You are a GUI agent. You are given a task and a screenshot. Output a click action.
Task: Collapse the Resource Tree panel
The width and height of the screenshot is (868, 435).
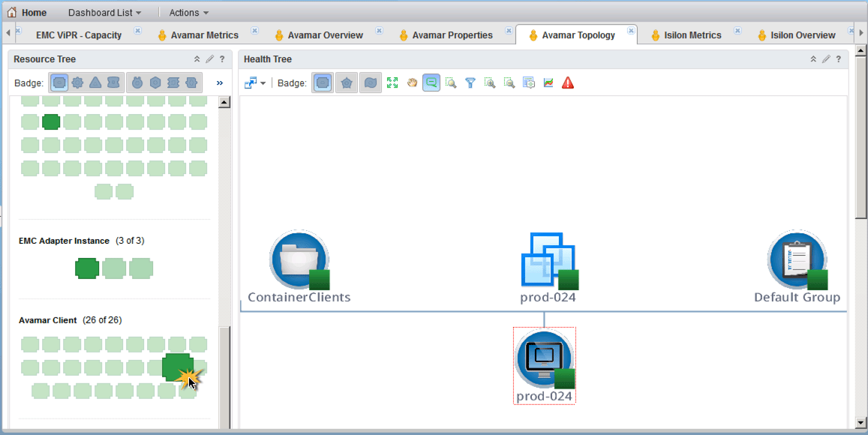197,58
